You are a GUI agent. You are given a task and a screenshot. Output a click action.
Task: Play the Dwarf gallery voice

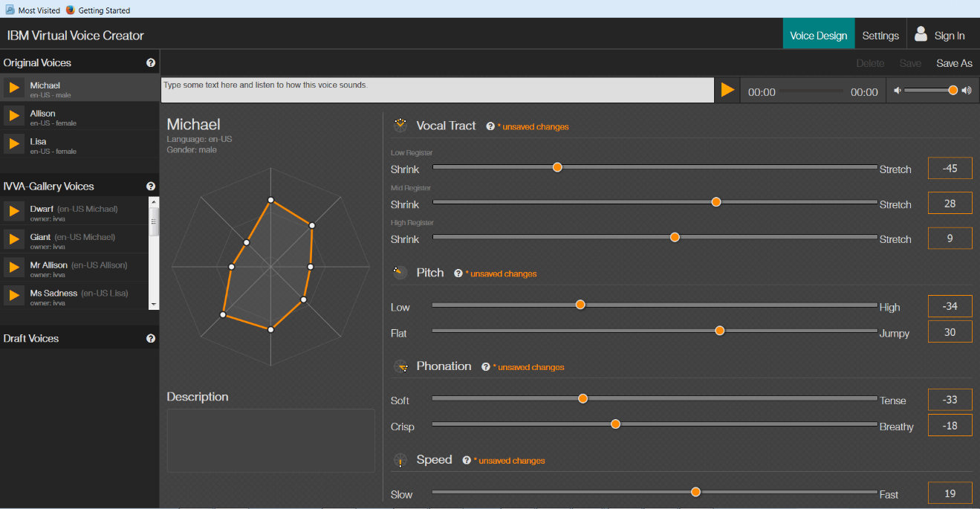coord(13,212)
